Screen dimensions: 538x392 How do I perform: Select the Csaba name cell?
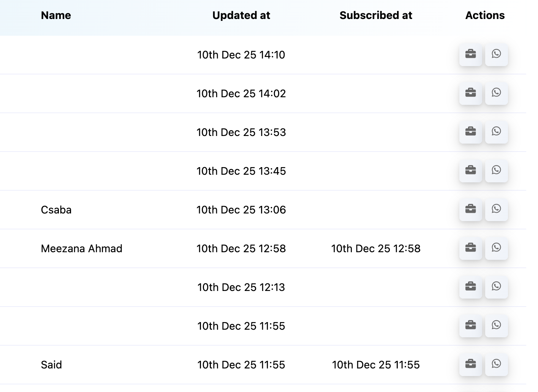56,210
